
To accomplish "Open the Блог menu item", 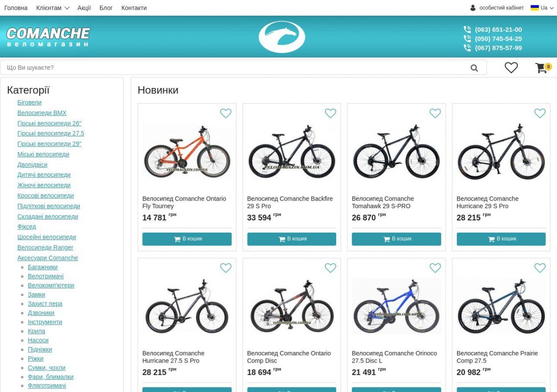I will coord(106,8).
